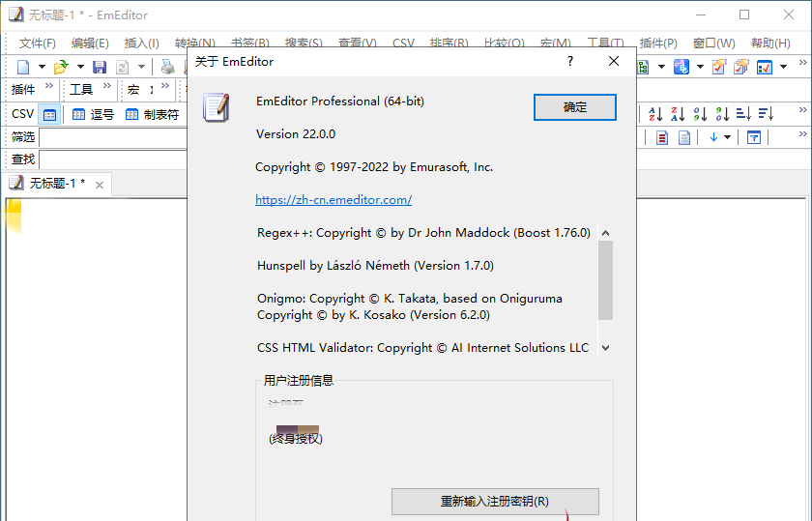Open the 文件(F) menu
Viewport: 812px width, 521px height.
[x=38, y=43]
